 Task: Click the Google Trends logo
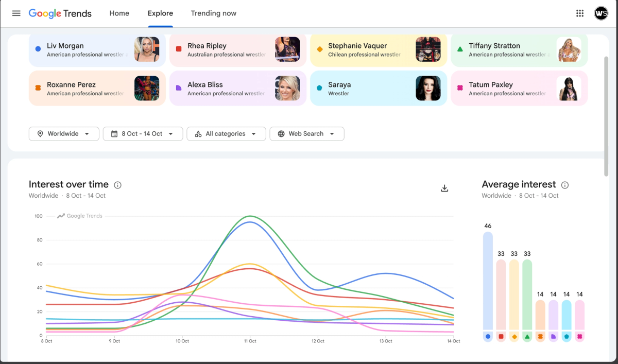click(60, 13)
